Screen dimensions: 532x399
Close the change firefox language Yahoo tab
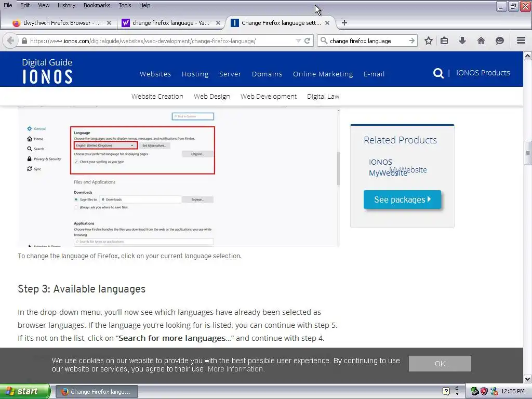point(218,23)
